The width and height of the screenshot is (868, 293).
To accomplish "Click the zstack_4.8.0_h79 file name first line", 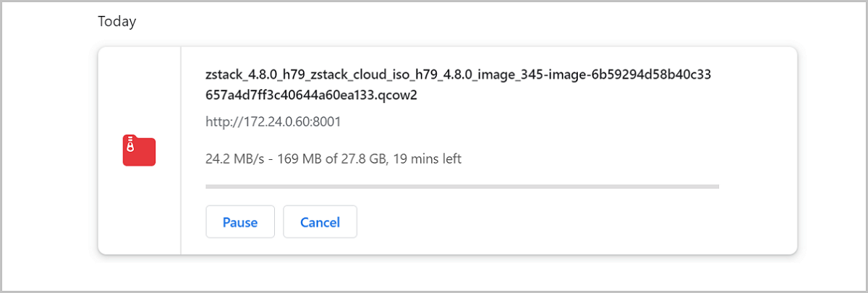I will click(460, 75).
